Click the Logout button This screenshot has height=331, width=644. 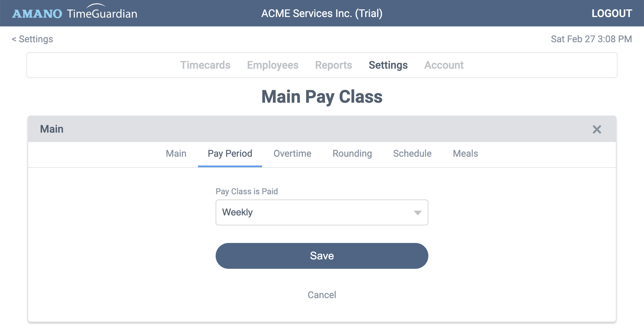tap(611, 13)
